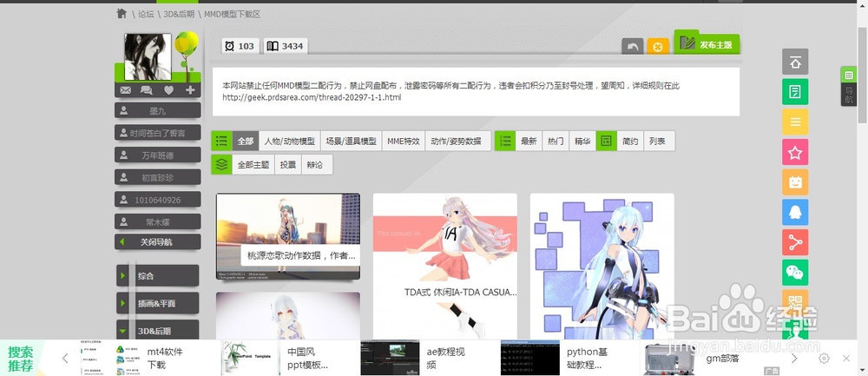
Task: Open the blue-haired character thread thumbnail
Action: click(602, 266)
